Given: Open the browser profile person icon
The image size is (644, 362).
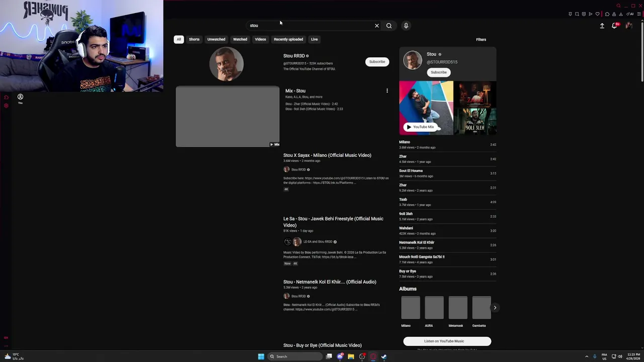Looking at the screenshot, I should [614, 14].
